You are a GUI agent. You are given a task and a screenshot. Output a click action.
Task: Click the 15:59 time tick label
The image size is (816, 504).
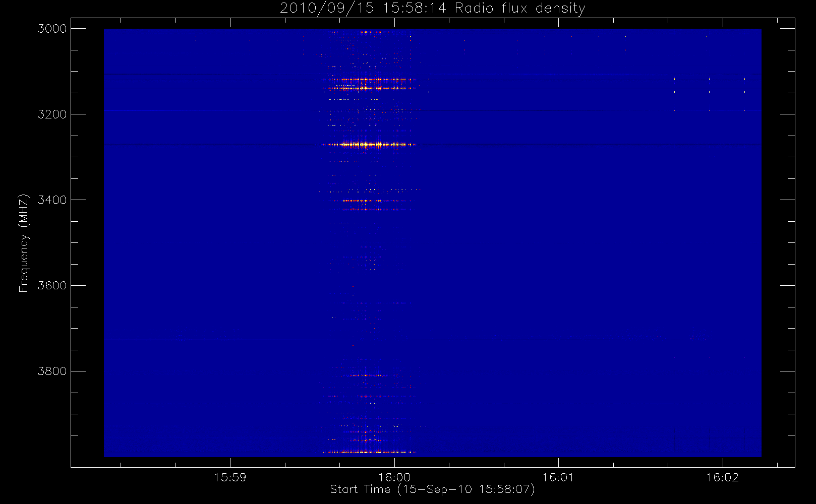click(230, 477)
